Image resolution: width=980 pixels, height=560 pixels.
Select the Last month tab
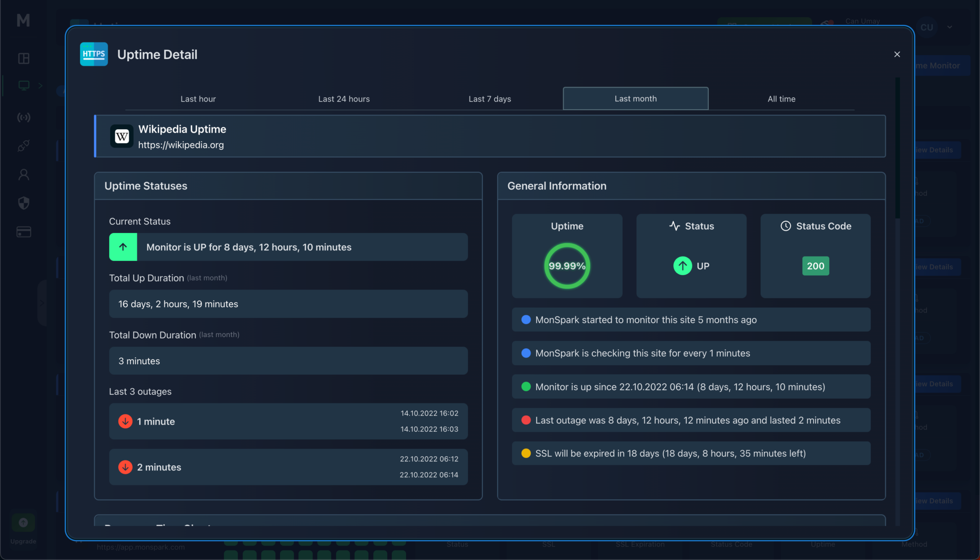(635, 99)
